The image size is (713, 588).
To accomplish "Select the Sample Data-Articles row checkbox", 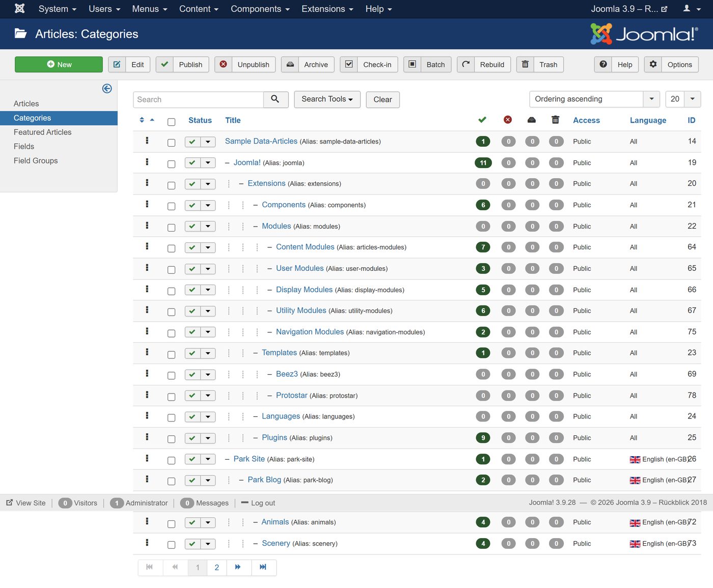I will (x=171, y=143).
